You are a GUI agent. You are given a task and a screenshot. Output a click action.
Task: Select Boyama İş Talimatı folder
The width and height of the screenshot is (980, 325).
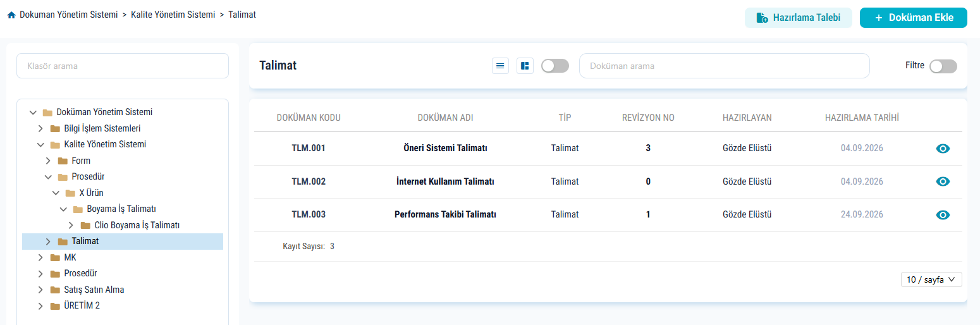click(121, 209)
